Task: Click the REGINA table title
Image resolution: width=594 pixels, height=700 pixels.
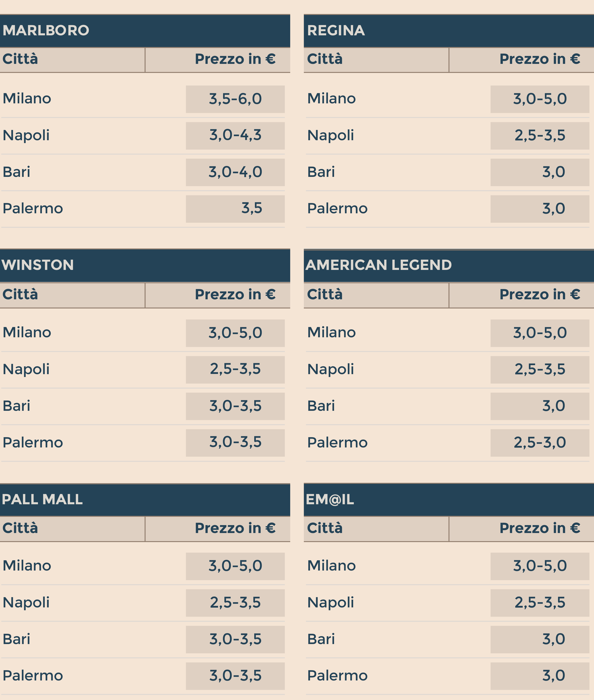Action: tap(336, 30)
